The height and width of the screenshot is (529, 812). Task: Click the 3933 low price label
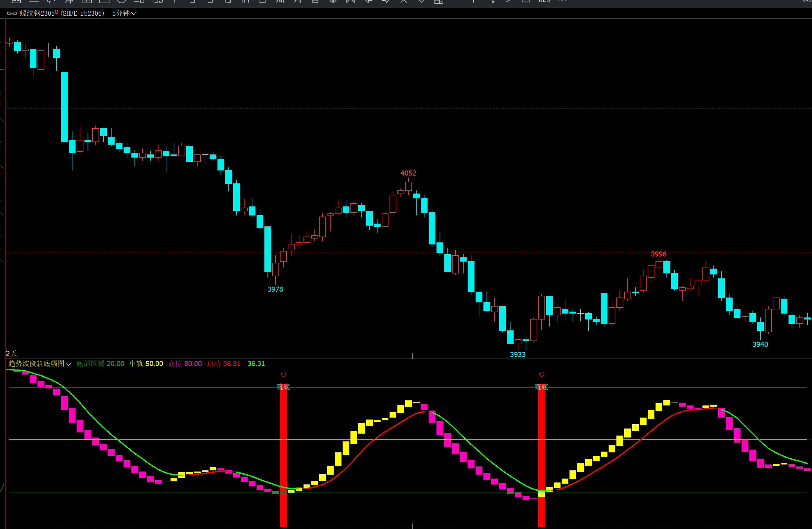pos(517,355)
